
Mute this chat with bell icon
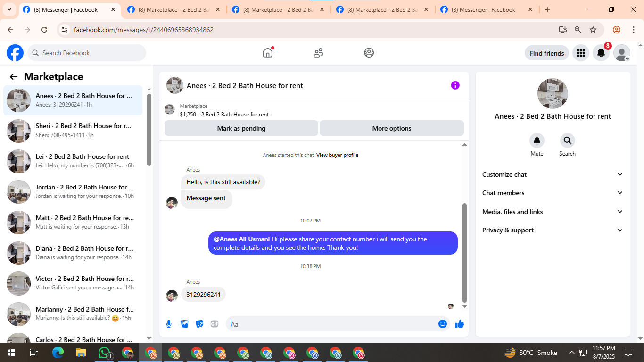(x=537, y=140)
